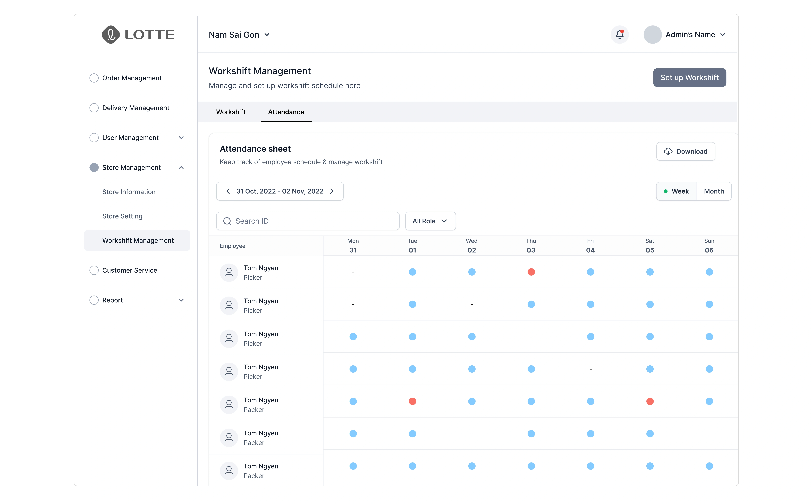
Task: Click Order Management circle icon
Action: [94, 78]
